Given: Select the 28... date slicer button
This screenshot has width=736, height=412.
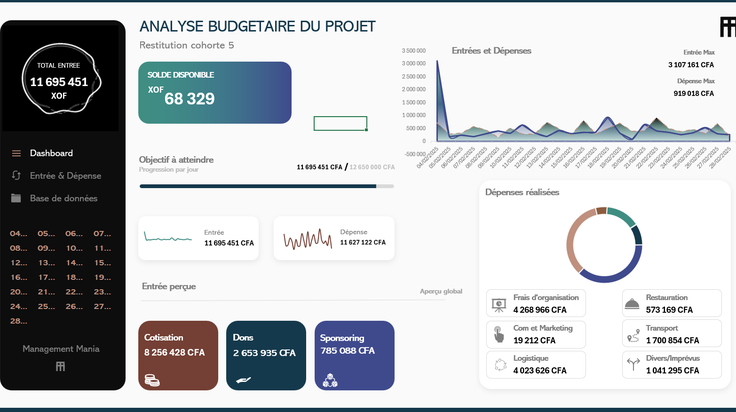Looking at the screenshot, I should click(x=19, y=321).
